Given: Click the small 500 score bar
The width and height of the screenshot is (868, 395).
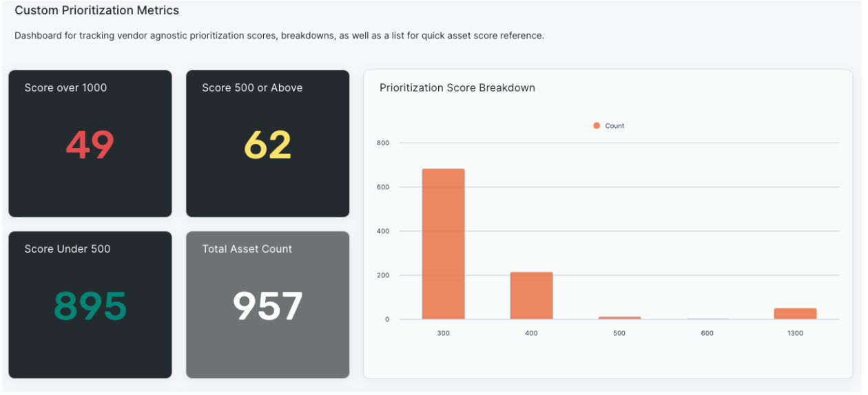Looking at the screenshot, I should click(x=619, y=318).
